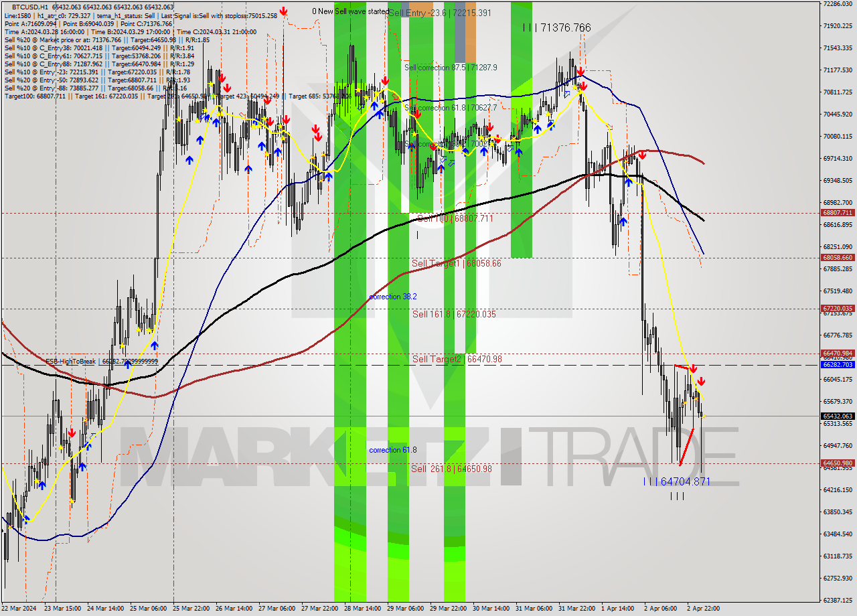Click the red 68807.711 price tag on axis
The height and width of the screenshot is (616, 857).
[x=837, y=213]
